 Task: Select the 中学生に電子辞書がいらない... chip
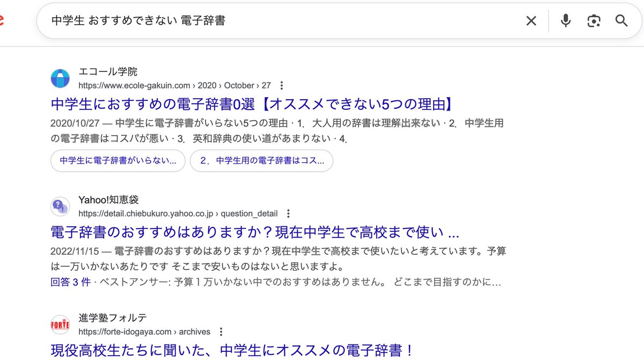(x=118, y=160)
